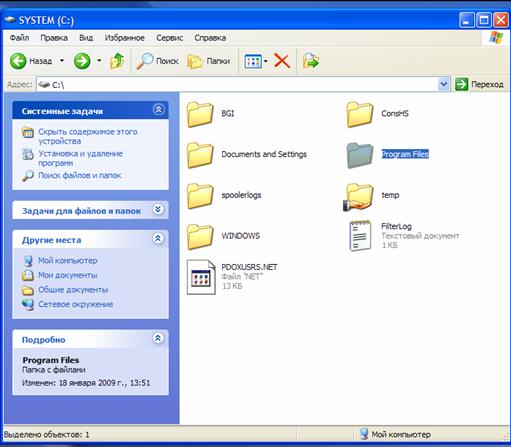Open the Сетевое окружение link

point(76,305)
